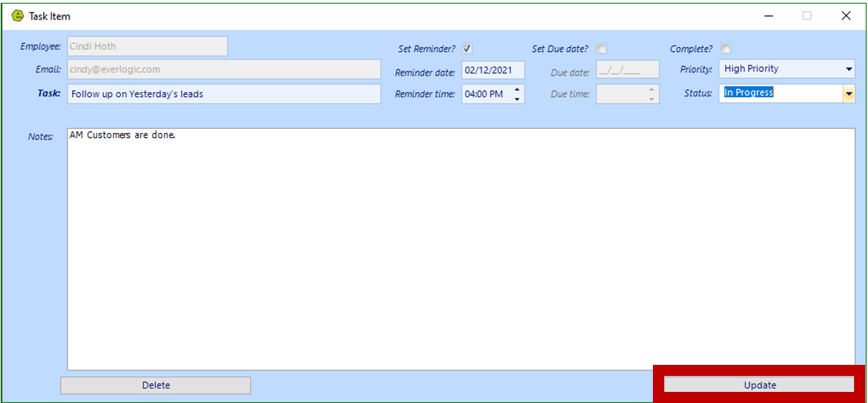This screenshot has width=868, height=403.
Task: Click the 'Notes:' label
Action: pos(40,137)
